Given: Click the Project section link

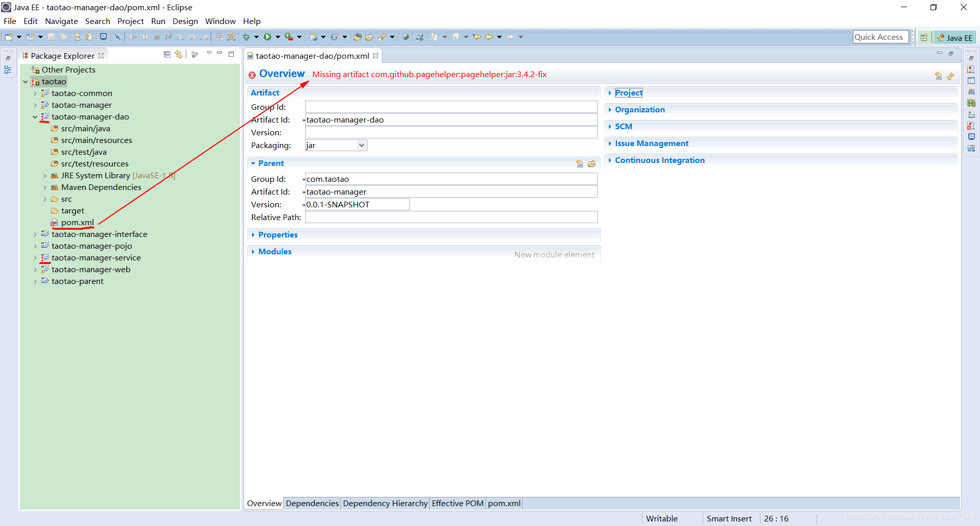Looking at the screenshot, I should pyautogui.click(x=628, y=93).
